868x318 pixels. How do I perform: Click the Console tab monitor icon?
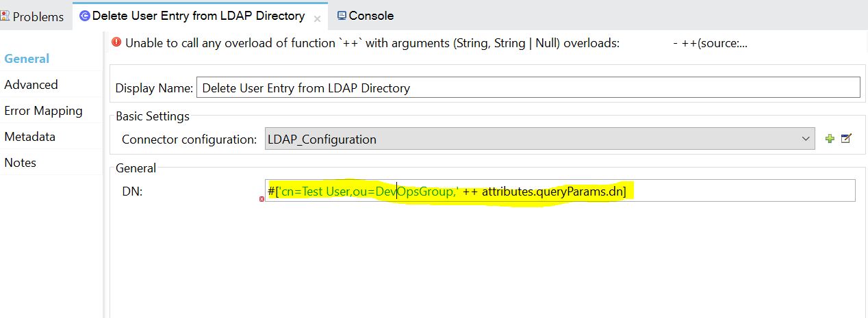[x=341, y=16]
